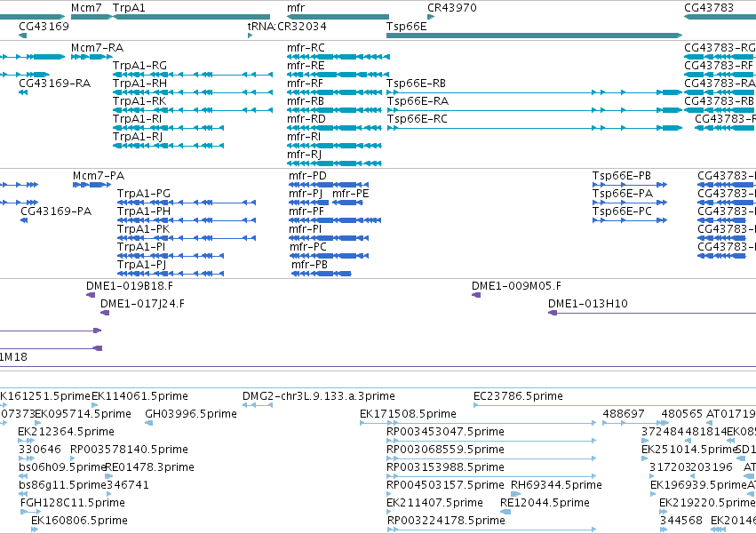Select the TrpA1-PK protein label

click(143, 229)
